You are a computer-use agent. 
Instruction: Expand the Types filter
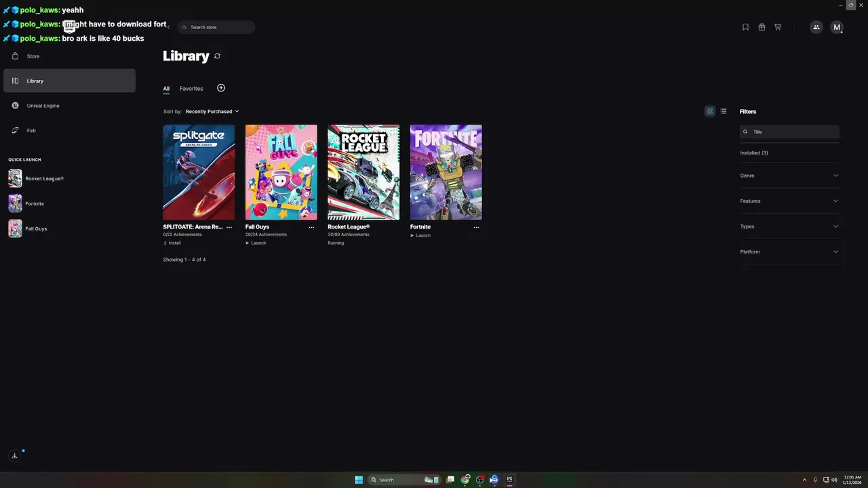pos(789,226)
